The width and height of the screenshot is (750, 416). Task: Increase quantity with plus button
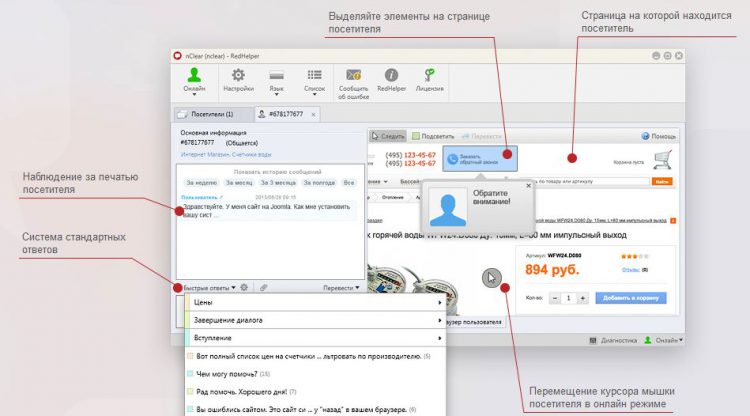tap(583, 298)
